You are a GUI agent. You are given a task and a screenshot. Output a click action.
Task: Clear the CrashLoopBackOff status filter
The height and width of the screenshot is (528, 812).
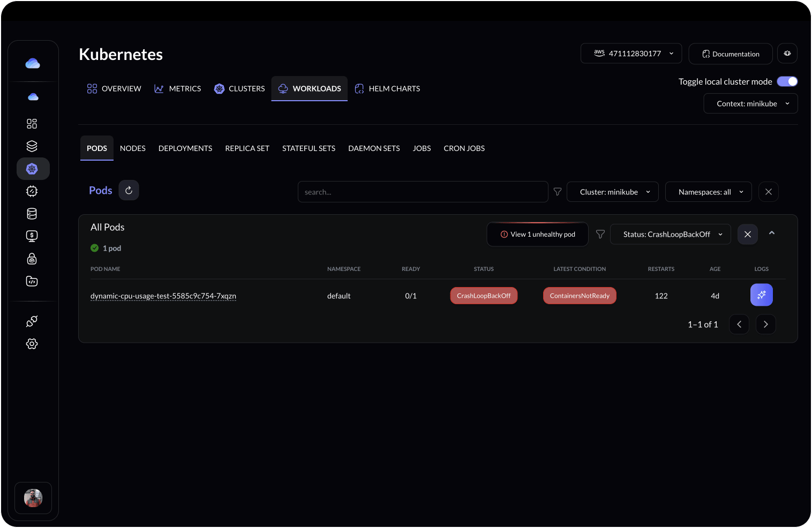pyautogui.click(x=748, y=234)
